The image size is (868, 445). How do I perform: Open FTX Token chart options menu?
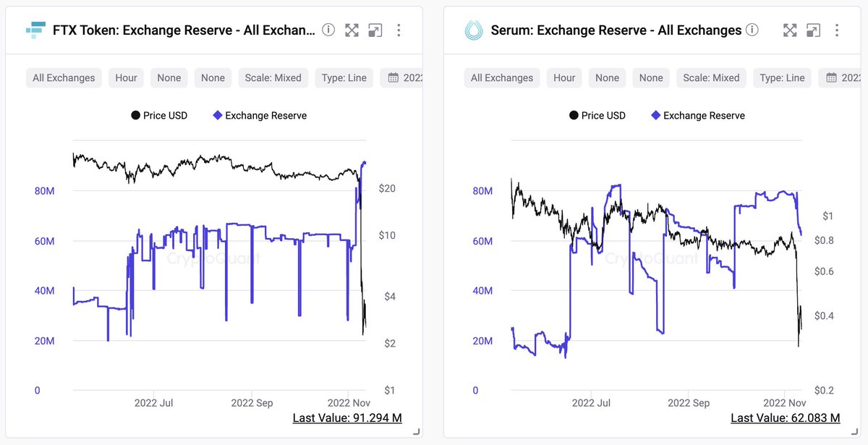tap(399, 30)
